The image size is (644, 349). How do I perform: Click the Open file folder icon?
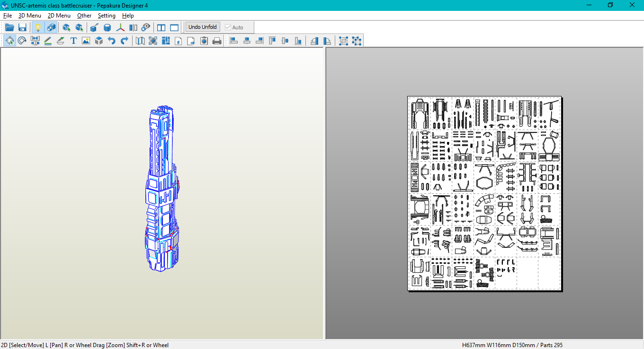(9, 27)
